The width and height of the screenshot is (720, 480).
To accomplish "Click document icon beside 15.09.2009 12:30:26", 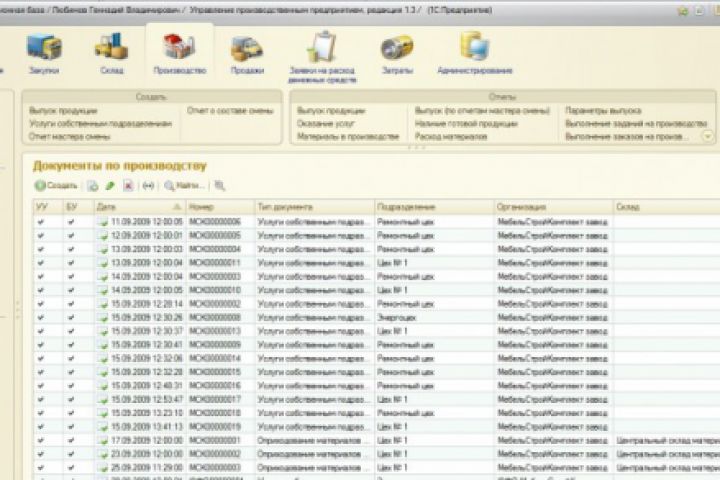I will pos(102,317).
